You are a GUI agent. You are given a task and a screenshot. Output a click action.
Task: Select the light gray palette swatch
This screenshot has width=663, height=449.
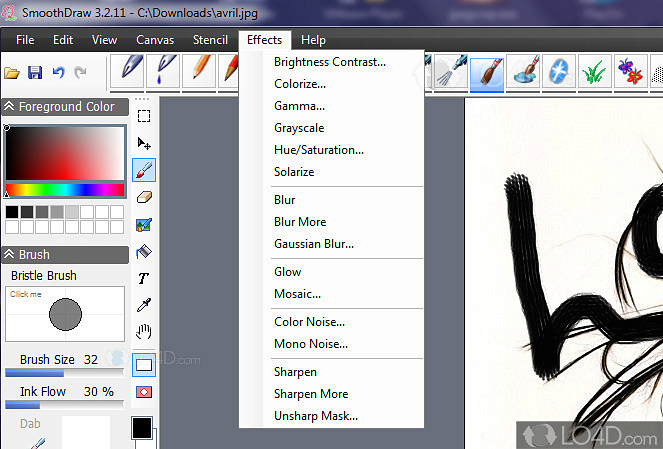point(72,212)
